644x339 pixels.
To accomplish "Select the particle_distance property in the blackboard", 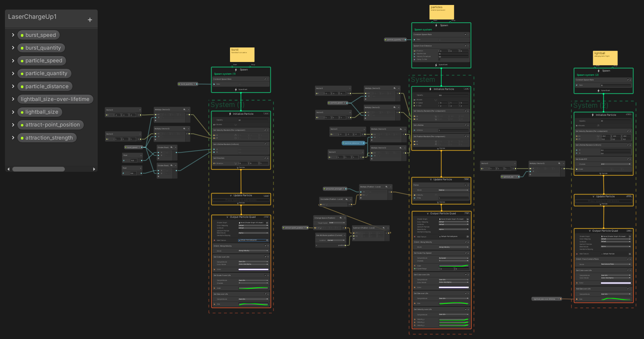I will 47,86.
